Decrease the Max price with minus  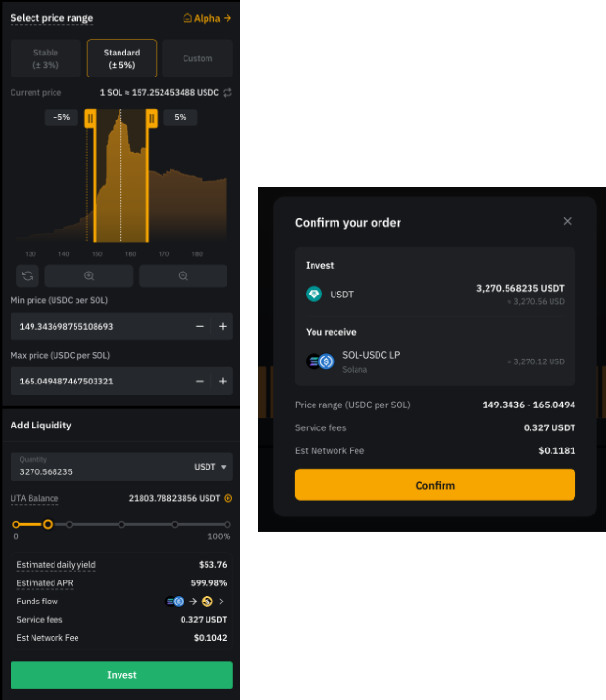pos(200,381)
